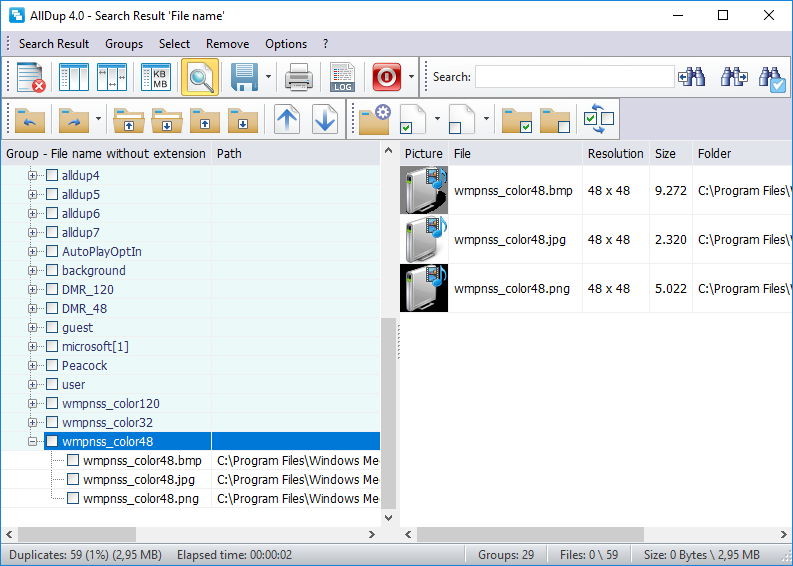Toggle the KB/MB size display icon
The width and height of the screenshot is (793, 566).
coord(155,77)
